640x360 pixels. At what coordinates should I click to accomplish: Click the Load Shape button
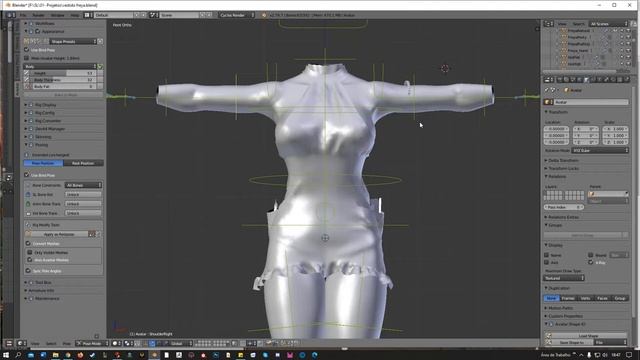(588, 336)
